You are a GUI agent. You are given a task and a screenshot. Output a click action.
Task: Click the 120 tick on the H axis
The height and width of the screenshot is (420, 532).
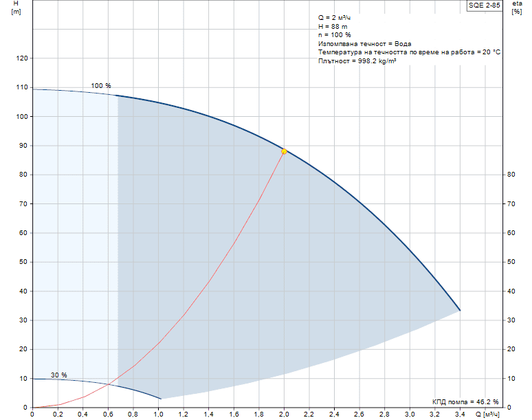pyautogui.click(x=21, y=59)
